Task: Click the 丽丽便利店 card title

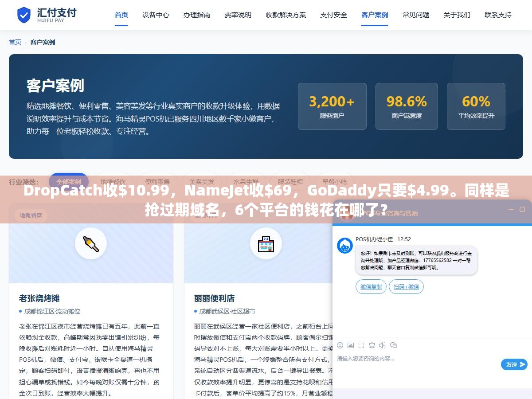Action: [x=215, y=298]
